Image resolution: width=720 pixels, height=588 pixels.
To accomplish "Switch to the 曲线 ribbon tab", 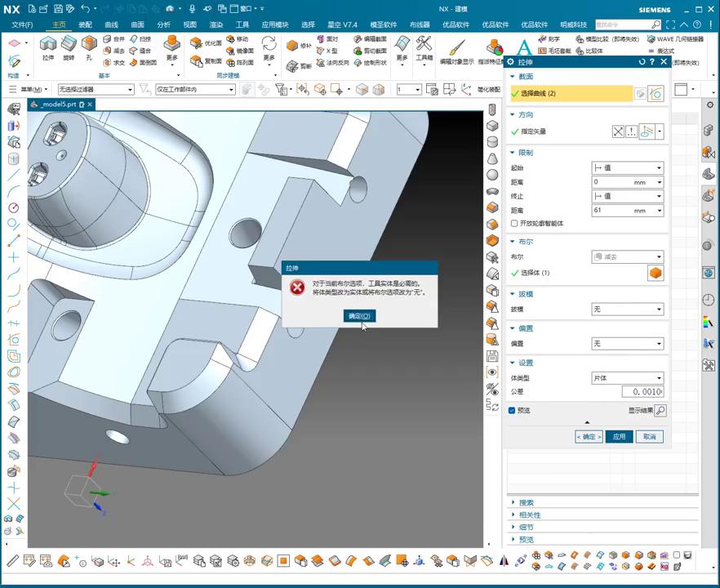I will [x=112, y=25].
